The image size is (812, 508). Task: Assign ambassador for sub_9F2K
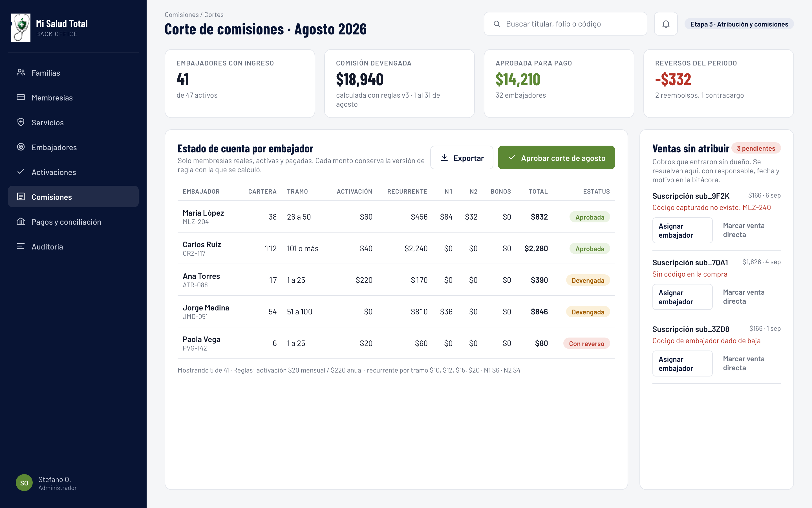click(x=682, y=231)
